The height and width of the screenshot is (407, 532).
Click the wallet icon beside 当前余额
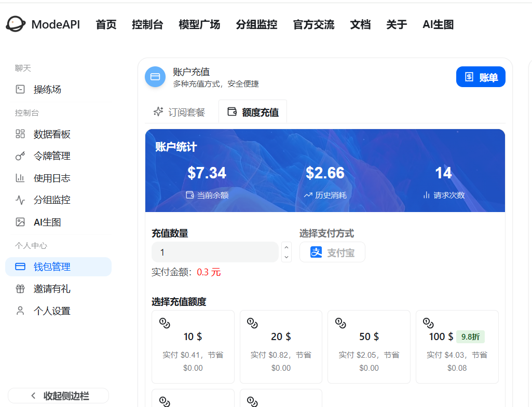pos(190,195)
